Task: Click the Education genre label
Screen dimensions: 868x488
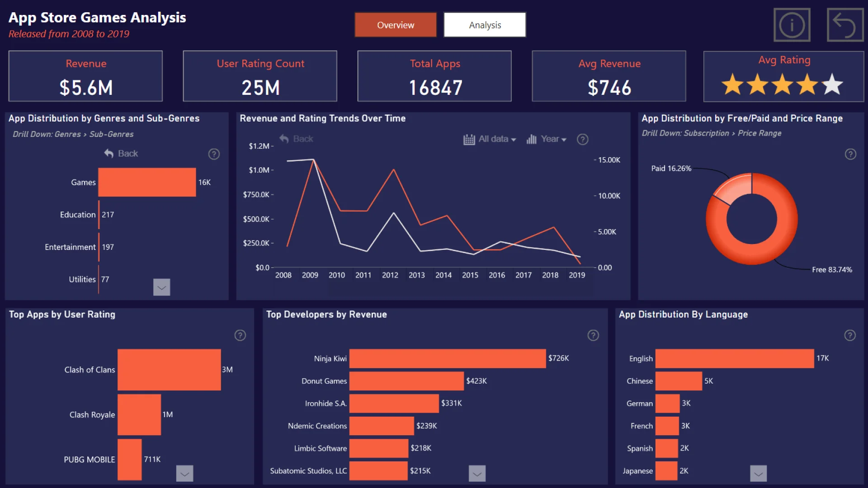Action: pos(78,215)
